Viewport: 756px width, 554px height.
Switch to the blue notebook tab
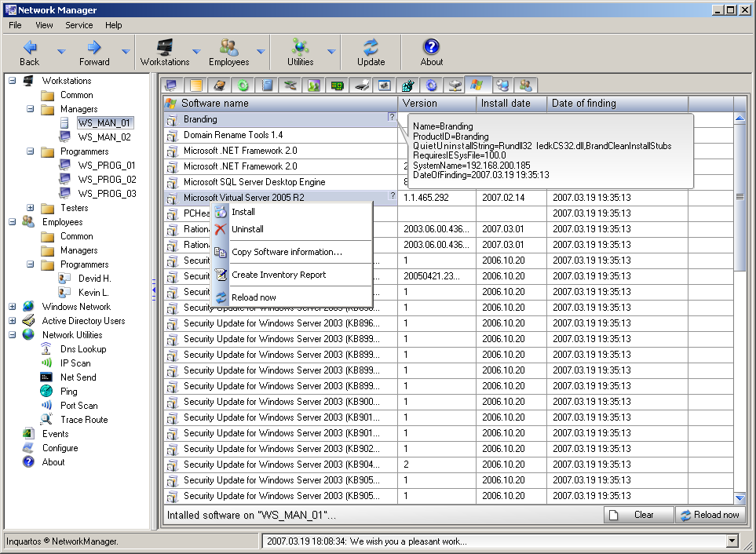point(267,86)
